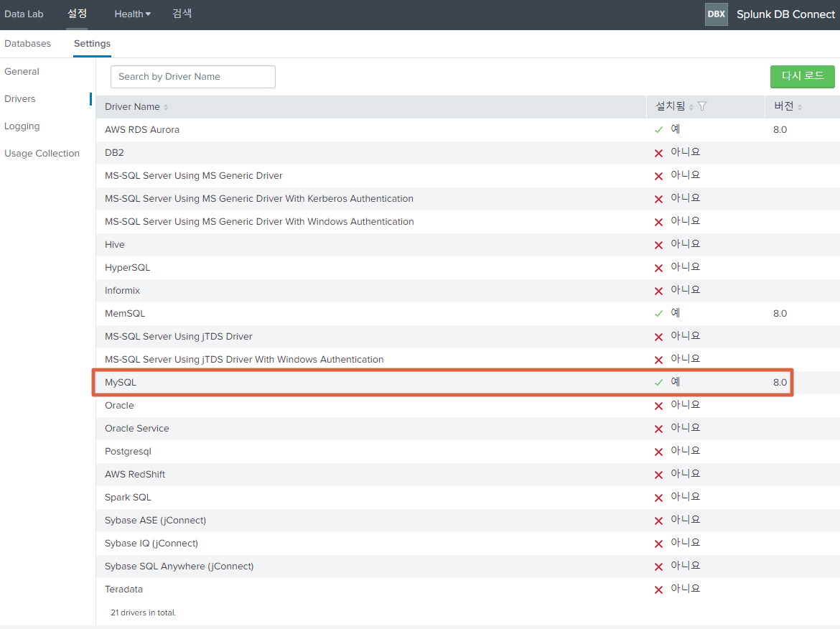This screenshot has height=629, width=840.
Task: Open Usage Collection in sidebar
Action: [x=42, y=153]
